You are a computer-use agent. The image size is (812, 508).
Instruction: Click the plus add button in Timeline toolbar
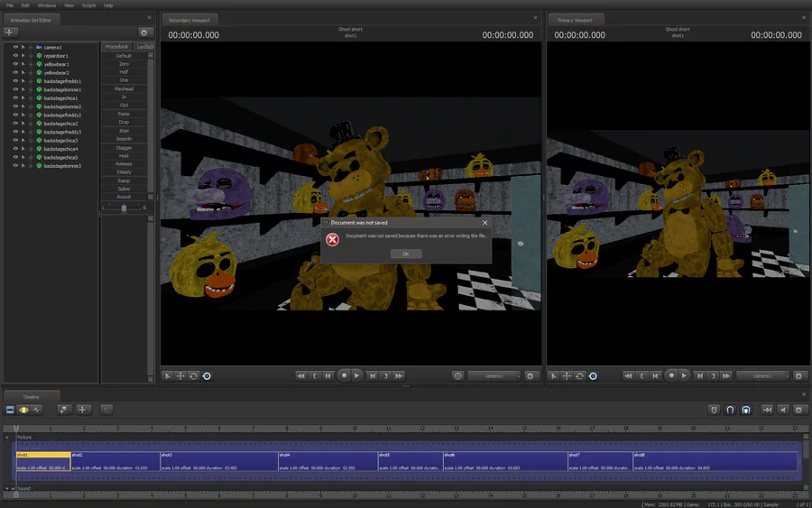(x=83, y=410)
